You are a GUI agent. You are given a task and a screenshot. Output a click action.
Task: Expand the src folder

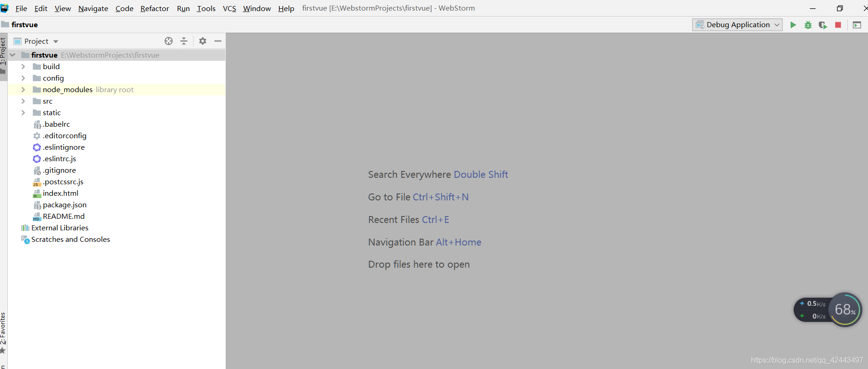coord(23,101)
